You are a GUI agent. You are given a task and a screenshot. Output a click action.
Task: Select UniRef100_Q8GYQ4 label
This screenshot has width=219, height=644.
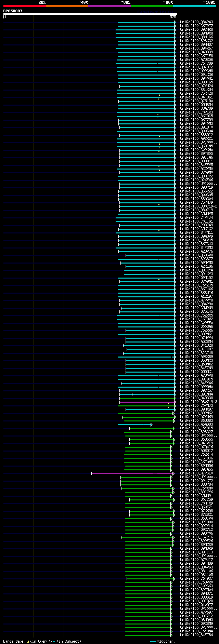[196, 485]
